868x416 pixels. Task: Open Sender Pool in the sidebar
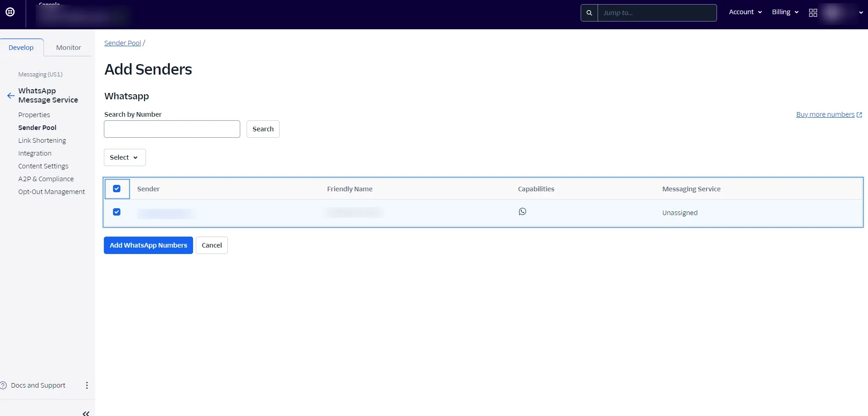pos(38,128)
